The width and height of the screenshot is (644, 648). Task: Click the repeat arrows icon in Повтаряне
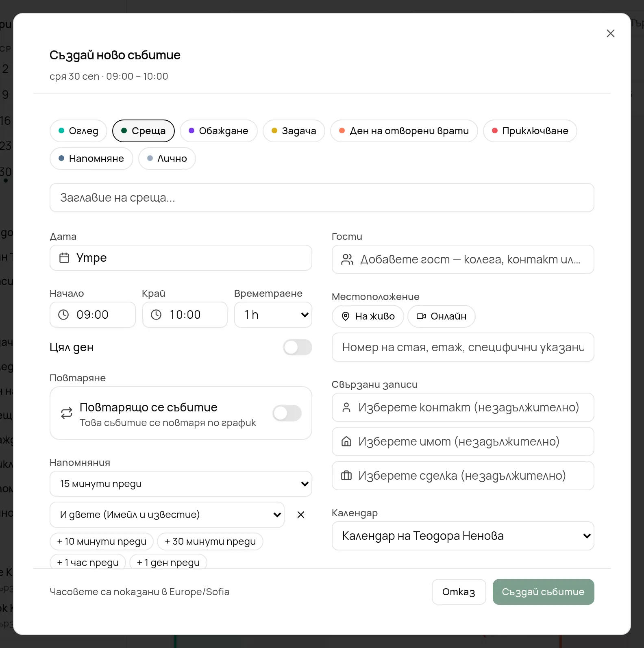tap(67, 413)
